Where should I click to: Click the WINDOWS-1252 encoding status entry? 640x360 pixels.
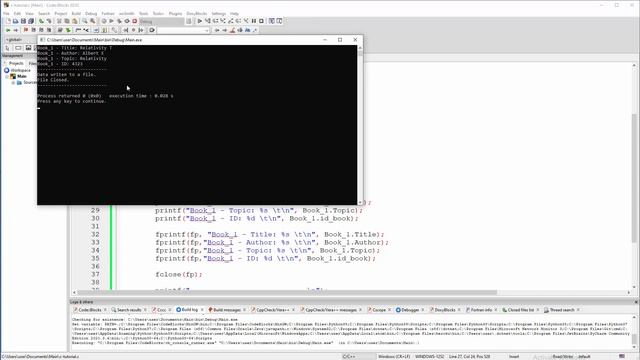(x=429, y=357)
